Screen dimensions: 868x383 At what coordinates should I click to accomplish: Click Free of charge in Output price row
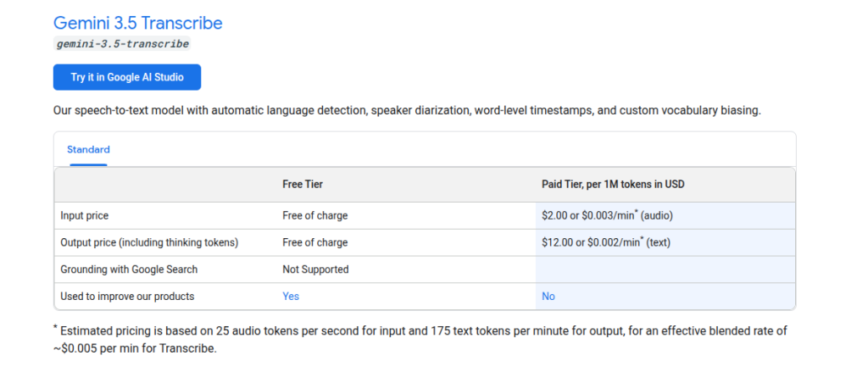click(315, 242)
